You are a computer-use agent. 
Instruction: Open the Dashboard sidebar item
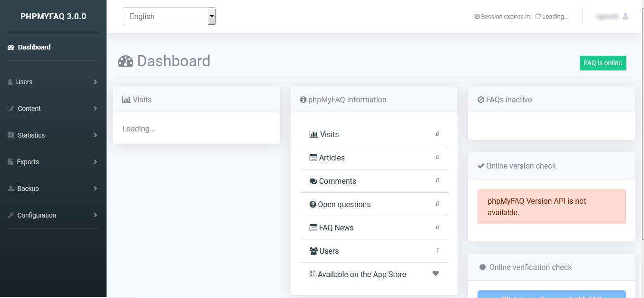[53, 47]
